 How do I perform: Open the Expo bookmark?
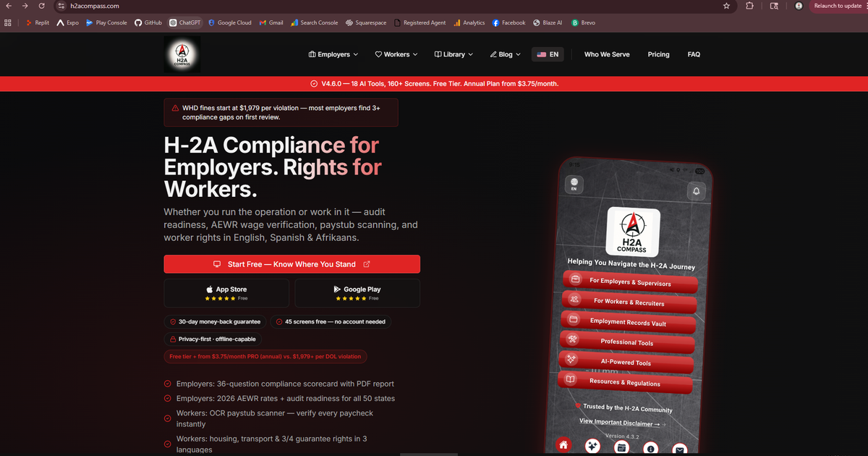(67, 22)
